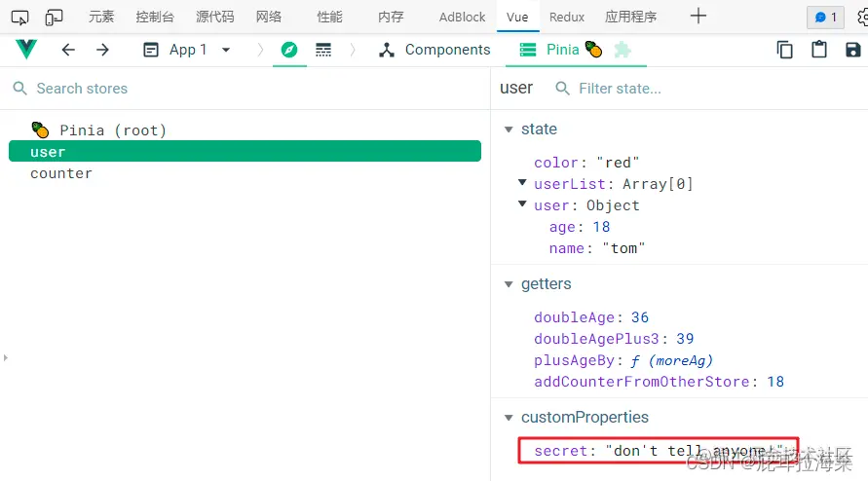Click the Vue logo icon

[26, 50]
